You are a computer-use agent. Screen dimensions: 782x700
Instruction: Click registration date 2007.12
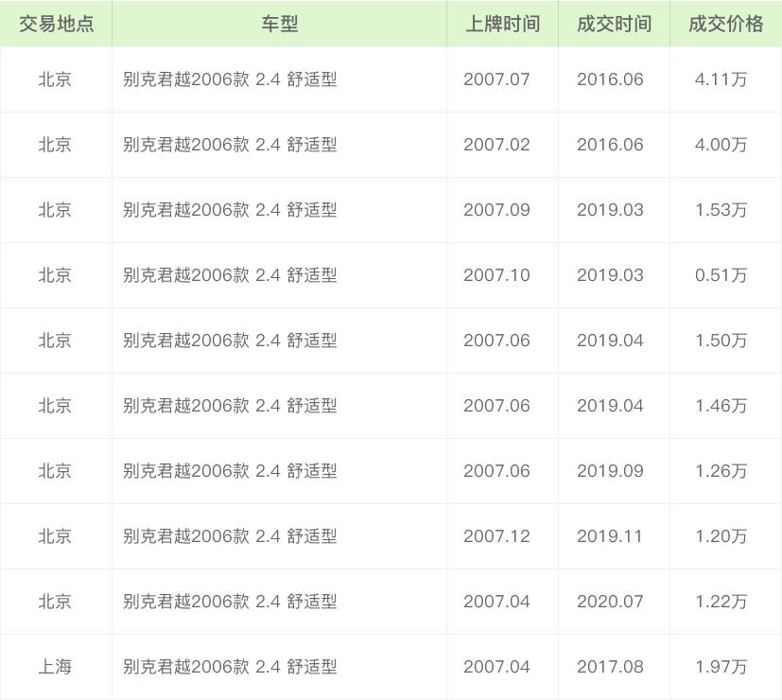tap(496, 537)
